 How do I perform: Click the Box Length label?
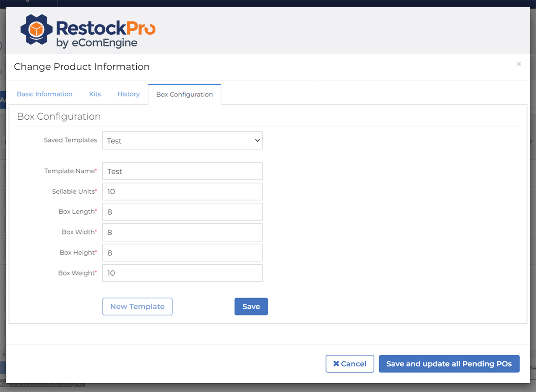coord(78,212)
